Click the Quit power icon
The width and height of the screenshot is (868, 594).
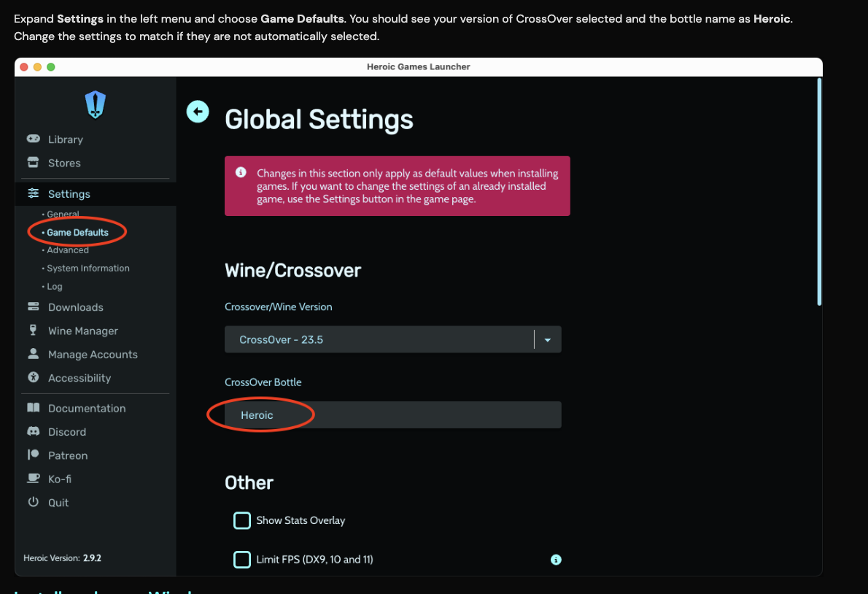click(34, 502)
